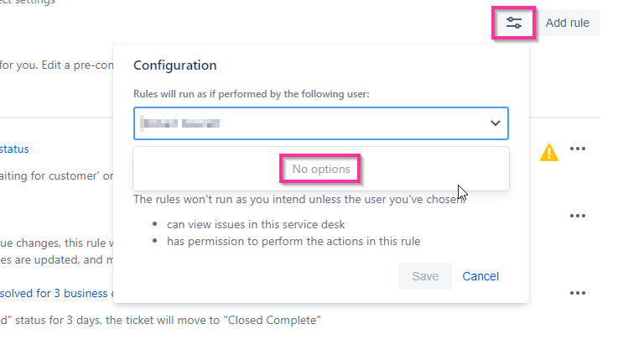
Task: Expand the user selection dropdown chevron
Action: (496, 123)
